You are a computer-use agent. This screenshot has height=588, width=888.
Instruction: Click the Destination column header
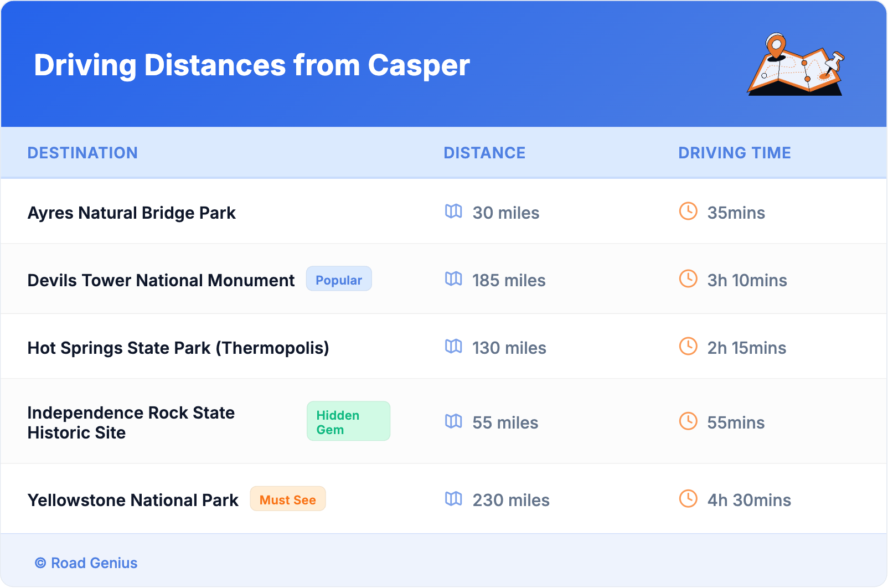82,153
